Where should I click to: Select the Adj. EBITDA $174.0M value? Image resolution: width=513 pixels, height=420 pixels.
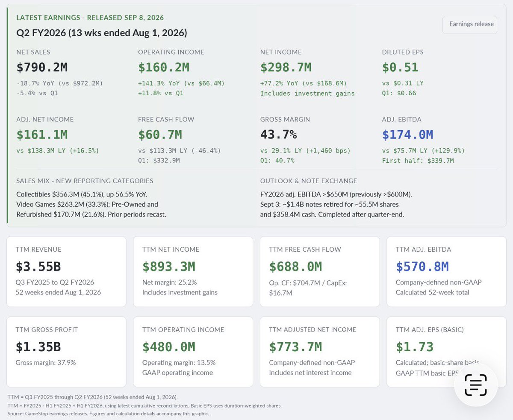408,135
